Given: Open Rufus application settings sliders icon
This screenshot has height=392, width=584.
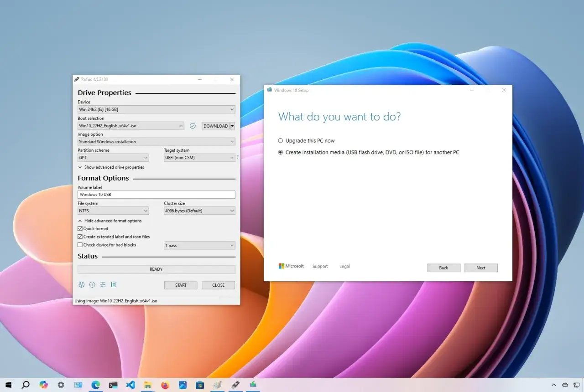Looking at the screenshot, I should pos(103,284).
